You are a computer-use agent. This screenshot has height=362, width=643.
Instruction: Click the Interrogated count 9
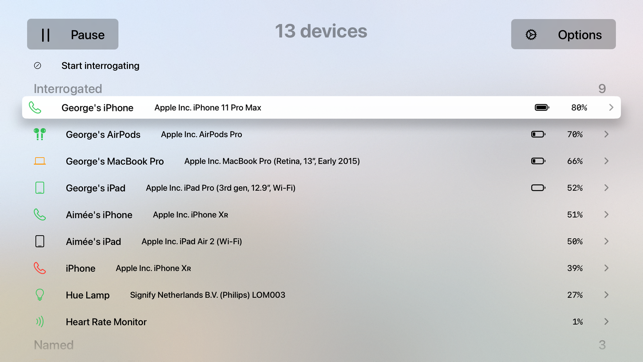coord(602,89)
